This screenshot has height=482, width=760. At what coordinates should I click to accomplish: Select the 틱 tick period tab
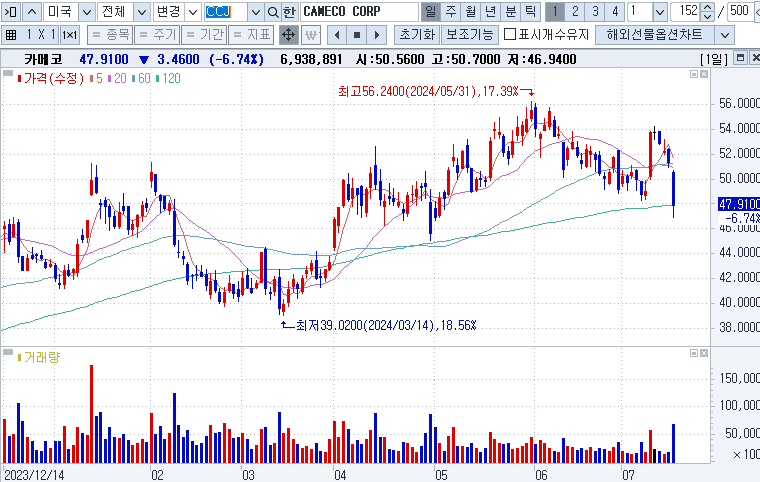coord(530,12)
